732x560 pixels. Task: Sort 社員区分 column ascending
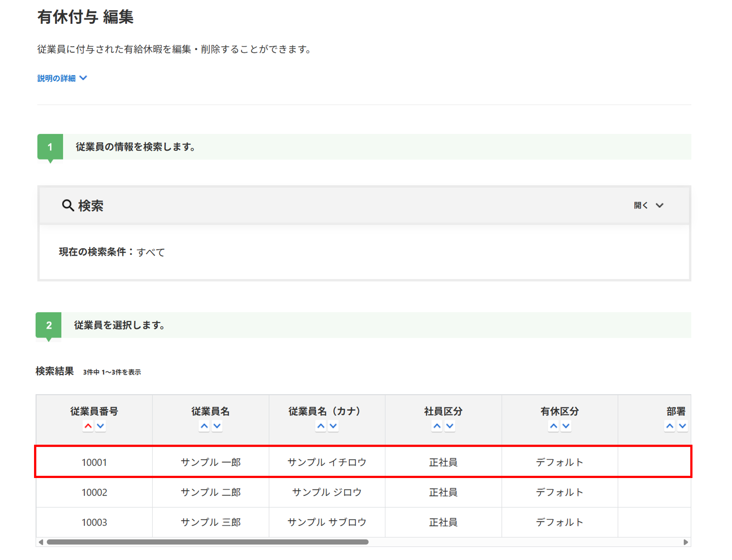pyautogui.click(x=437, y=426)
